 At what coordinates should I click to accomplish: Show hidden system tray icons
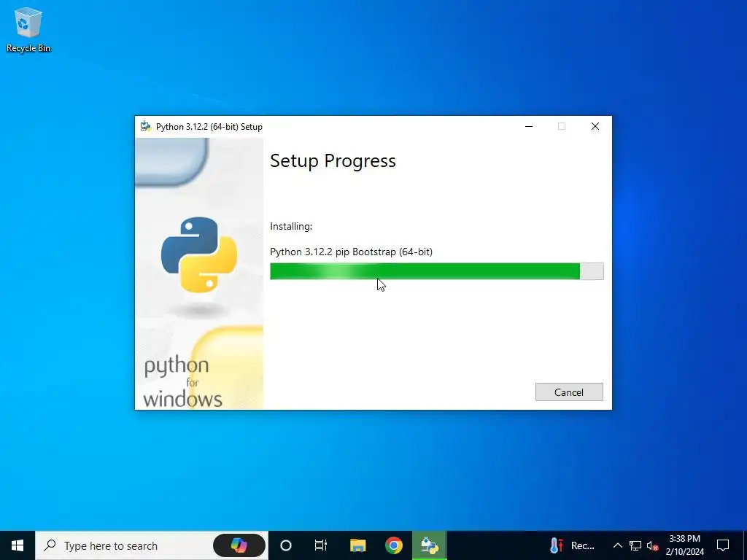click(617, 545)
